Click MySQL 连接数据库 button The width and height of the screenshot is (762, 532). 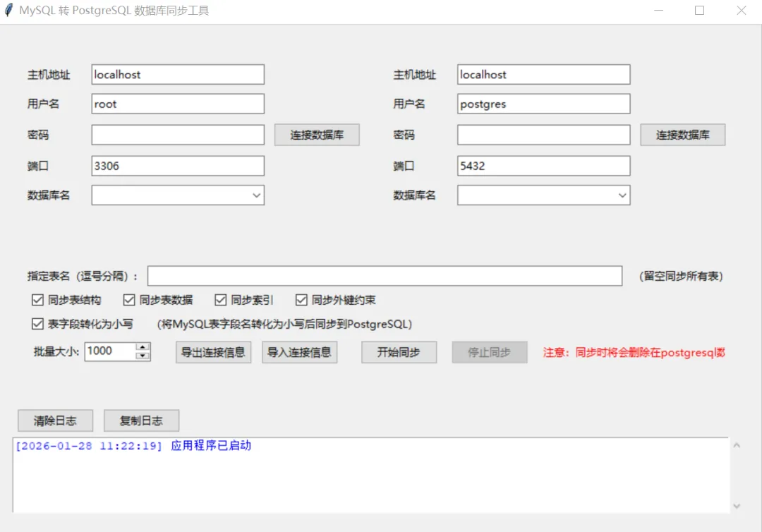[317, 135]
